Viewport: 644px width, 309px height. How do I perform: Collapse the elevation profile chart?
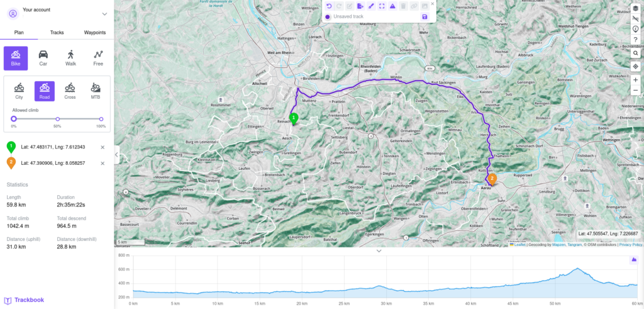[379, 250]
